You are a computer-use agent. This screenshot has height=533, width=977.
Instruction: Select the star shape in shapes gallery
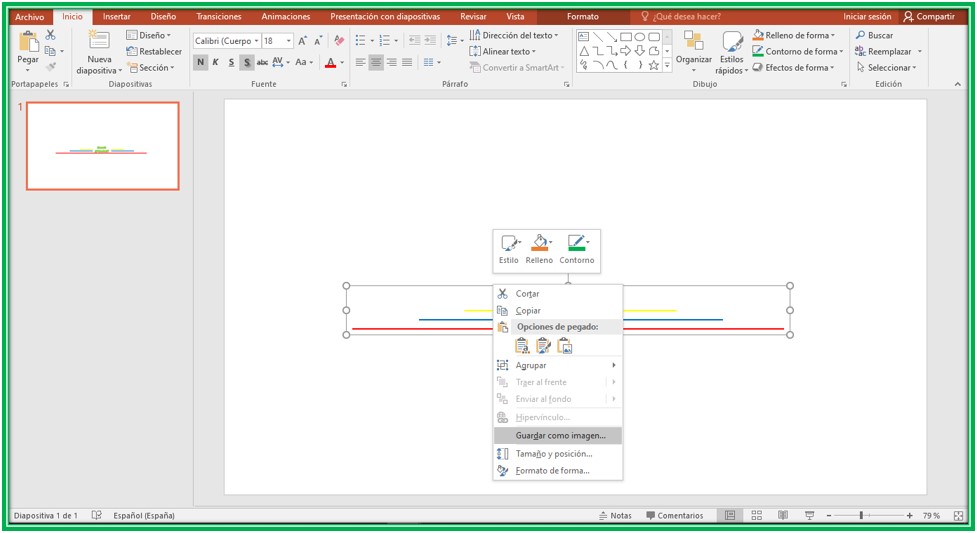coord(654,65)
